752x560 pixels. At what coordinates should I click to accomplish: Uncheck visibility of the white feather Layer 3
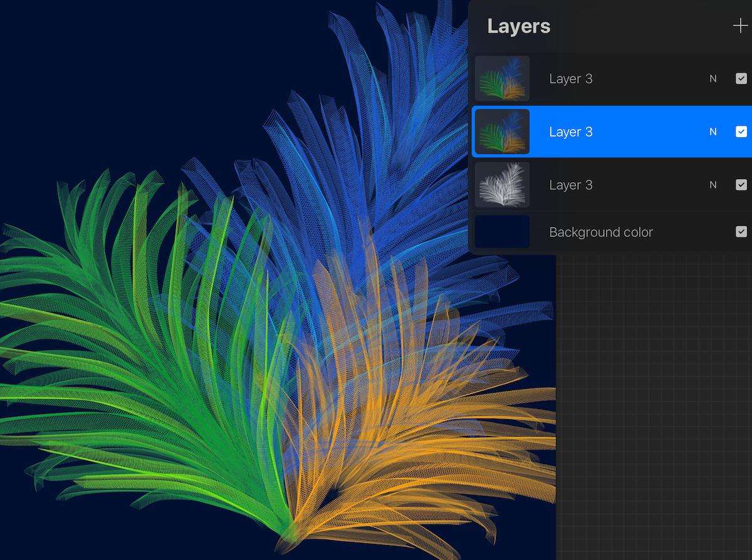click(x=741, y=185)
